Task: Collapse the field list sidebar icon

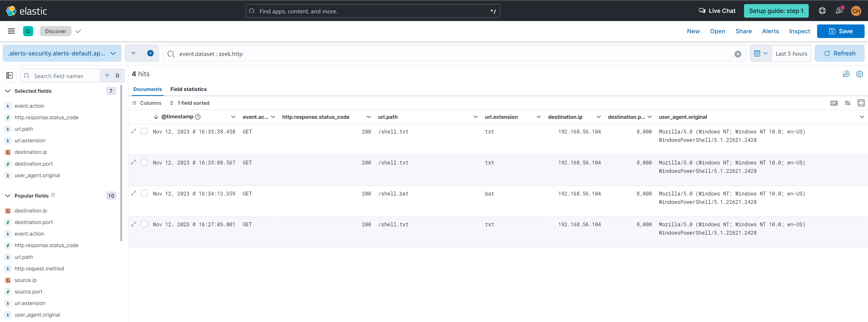Action: [x=10, y=76]
